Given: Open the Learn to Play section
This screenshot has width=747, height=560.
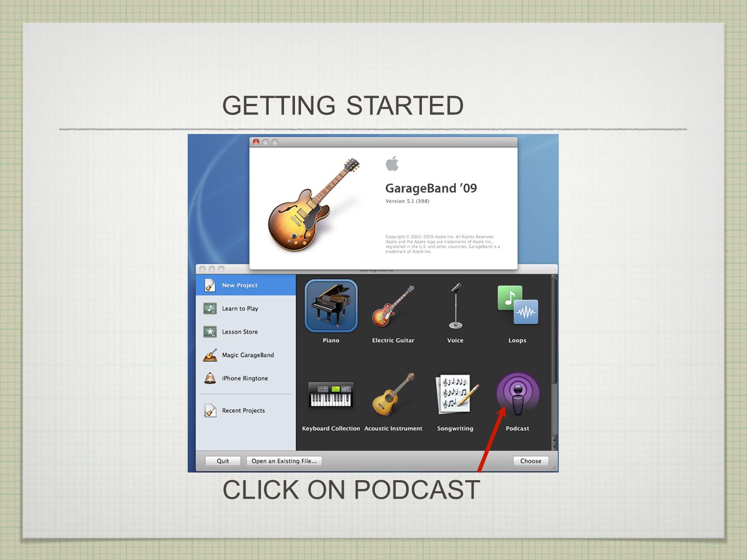Looking at the screenshot, I should click(x=246, y=308).
